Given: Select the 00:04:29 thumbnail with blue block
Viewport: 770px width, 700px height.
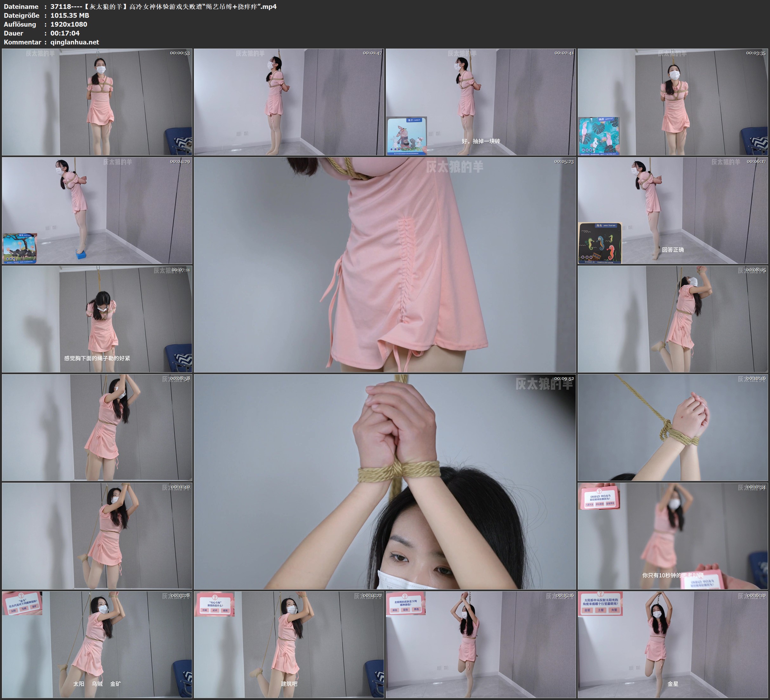Looking at the screenshot, I should pyautogui.click(x=97, y=210).
